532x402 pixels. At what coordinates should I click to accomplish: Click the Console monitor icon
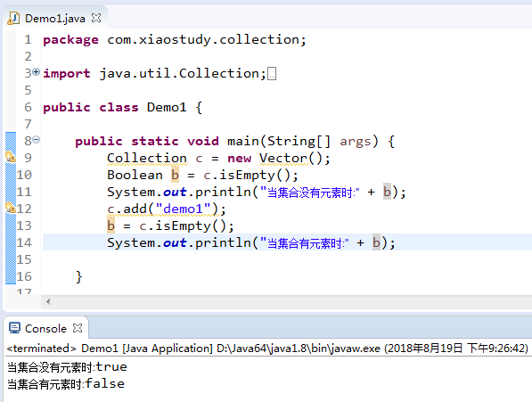[14, 328]
